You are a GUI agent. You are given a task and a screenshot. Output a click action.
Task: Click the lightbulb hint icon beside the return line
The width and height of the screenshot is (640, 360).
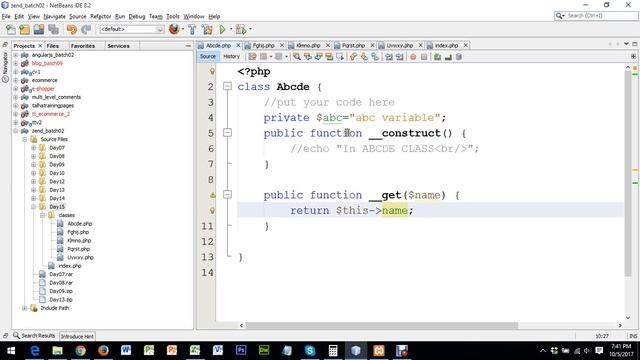coord(212,211)
